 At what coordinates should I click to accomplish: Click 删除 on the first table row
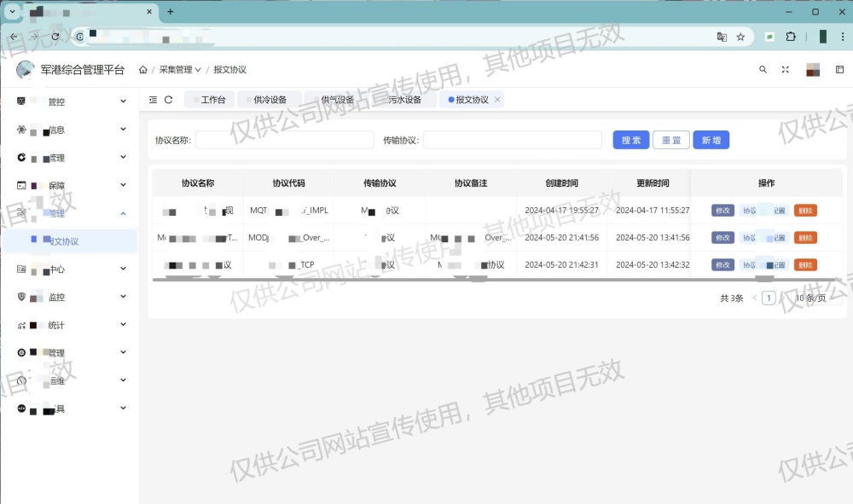click(x=804, y=211)
